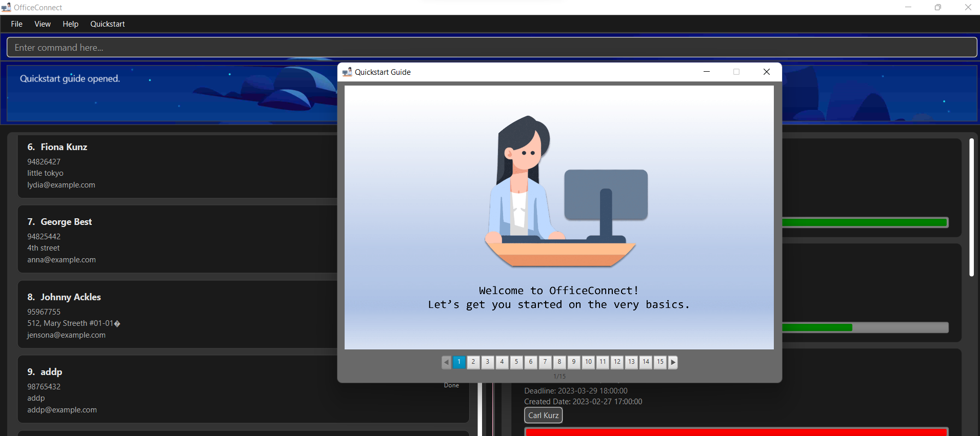Jump to page 9 of Quickstart Guide
This screenshot has height=436, width=980.
tap(574, 362)
